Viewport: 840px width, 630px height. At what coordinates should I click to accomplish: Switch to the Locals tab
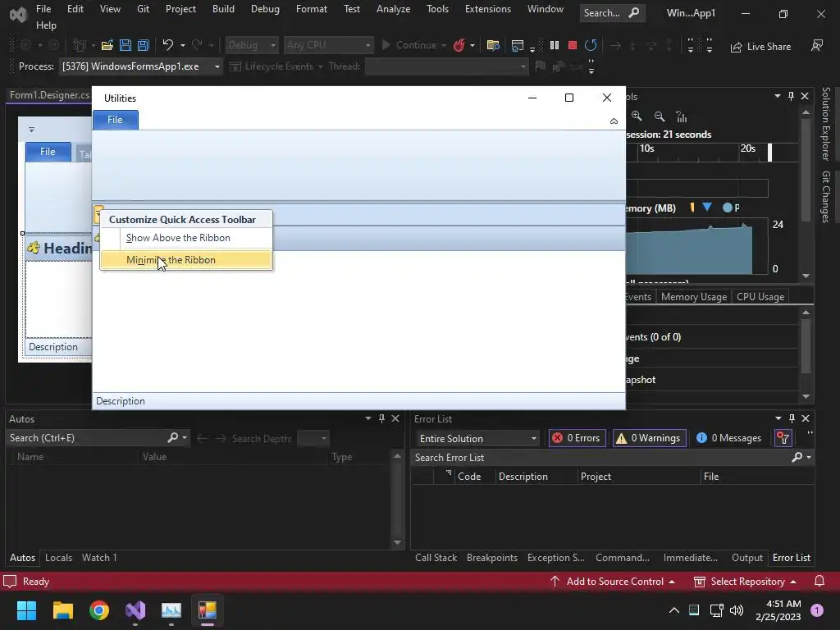(58, 558)
